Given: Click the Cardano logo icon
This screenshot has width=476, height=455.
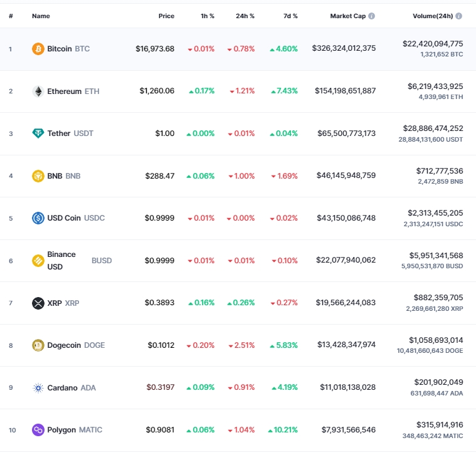Looking at the screenshot, I should pyautogui.click(x=38, y=388).
